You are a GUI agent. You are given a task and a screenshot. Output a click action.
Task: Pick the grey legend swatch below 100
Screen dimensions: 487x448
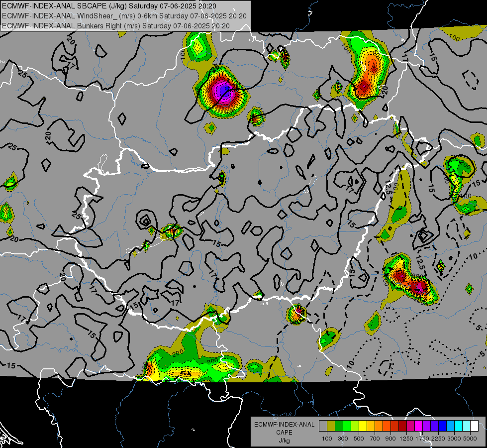[x=323, y=426]
